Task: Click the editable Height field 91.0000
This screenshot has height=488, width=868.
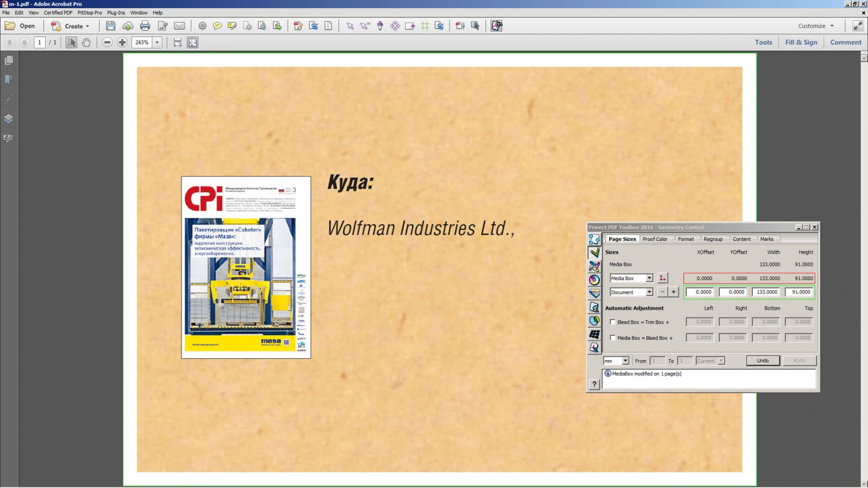Action: click(x=799, y=292)
